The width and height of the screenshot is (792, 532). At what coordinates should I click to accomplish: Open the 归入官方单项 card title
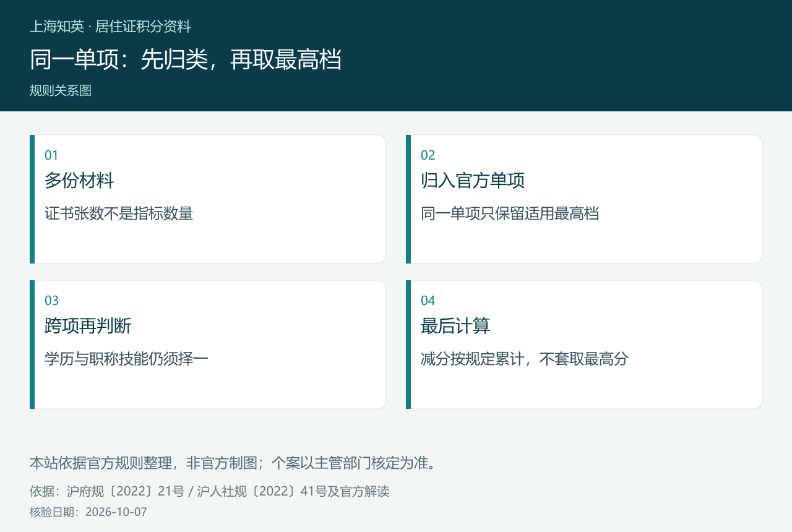(x=473, y=181)
